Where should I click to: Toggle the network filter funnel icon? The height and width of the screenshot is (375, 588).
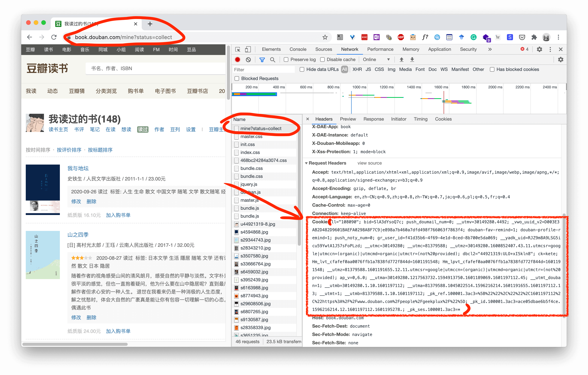(262, 59)
